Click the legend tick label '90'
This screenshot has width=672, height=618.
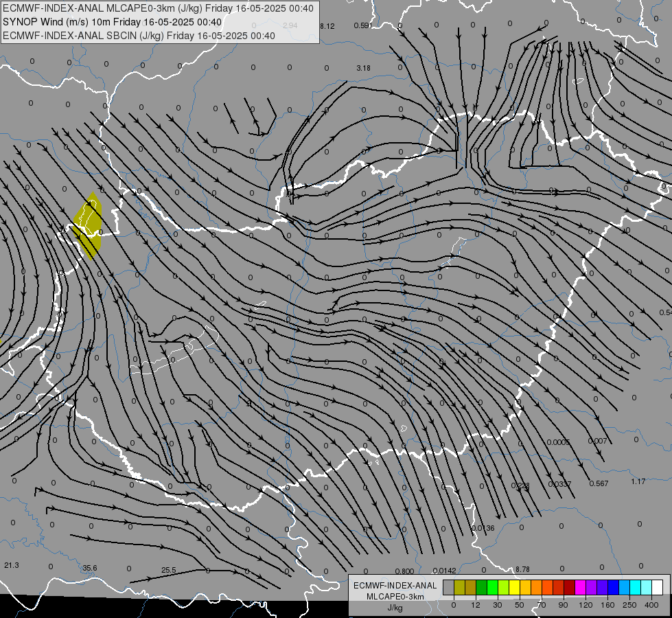click(563, 605)
